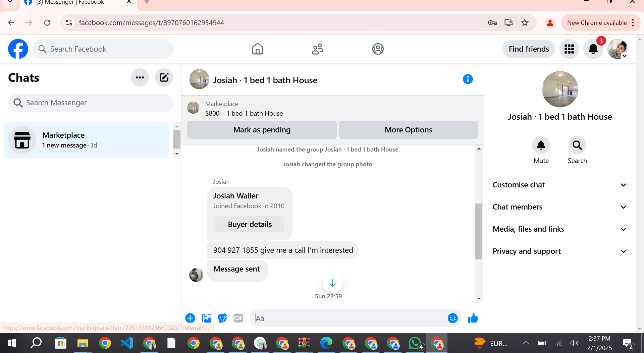
Task: Open WhatsApp from the taskbar
Action: pos(416,343)
